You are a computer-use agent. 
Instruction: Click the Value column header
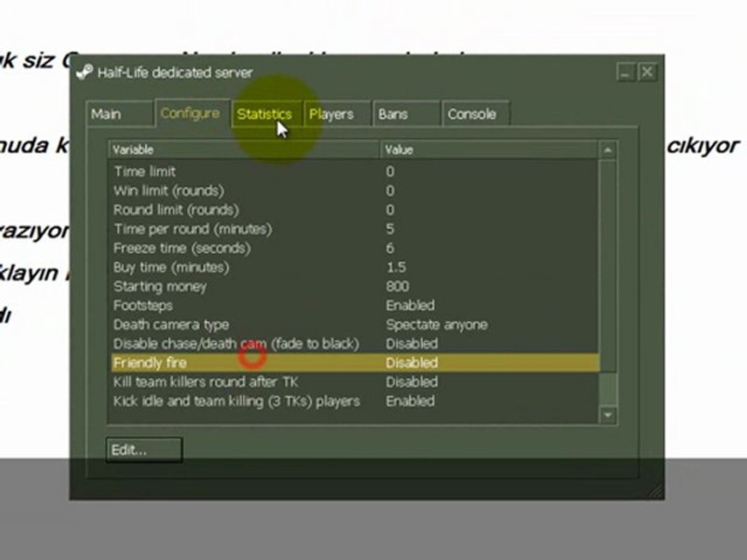[490, 150]
